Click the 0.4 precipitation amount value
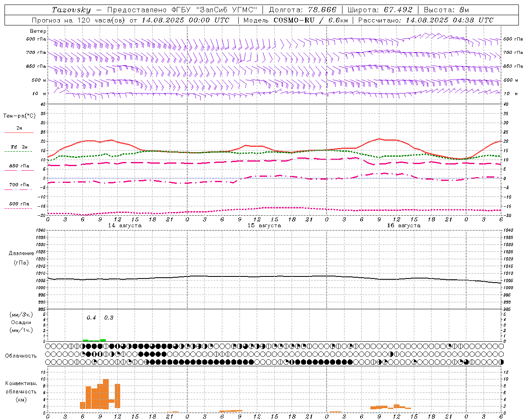525x420 pixels. coord(91,318)
